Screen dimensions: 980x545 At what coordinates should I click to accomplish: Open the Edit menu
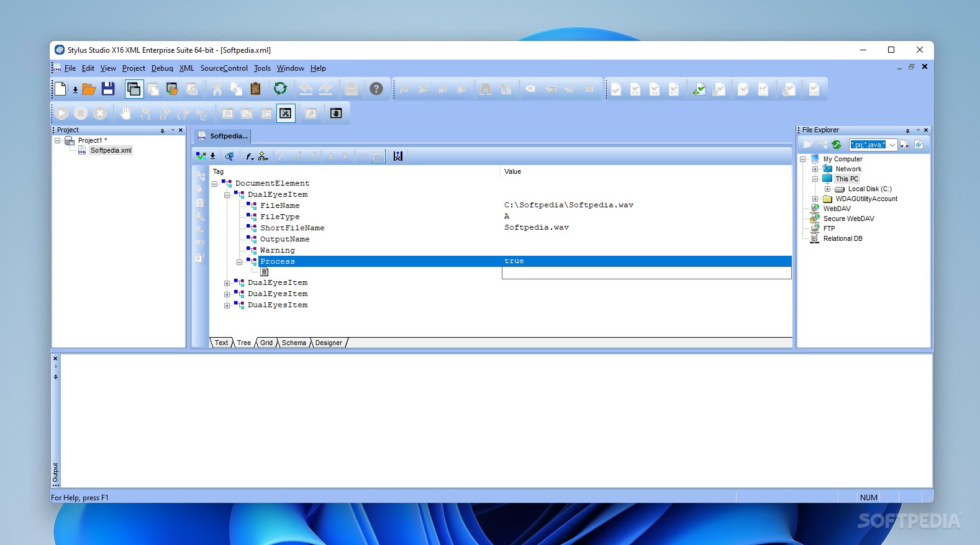click(x=88, y=68)
